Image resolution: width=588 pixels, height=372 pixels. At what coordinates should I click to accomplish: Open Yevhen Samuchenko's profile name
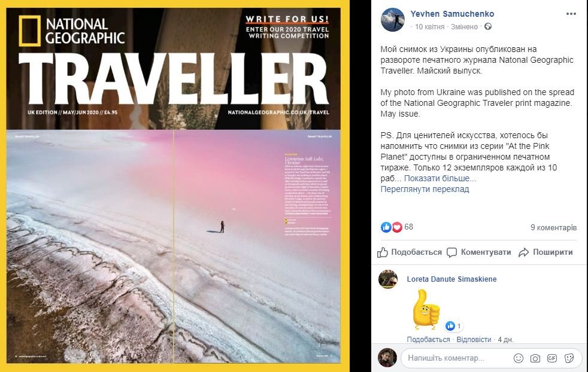coord(452,14)
